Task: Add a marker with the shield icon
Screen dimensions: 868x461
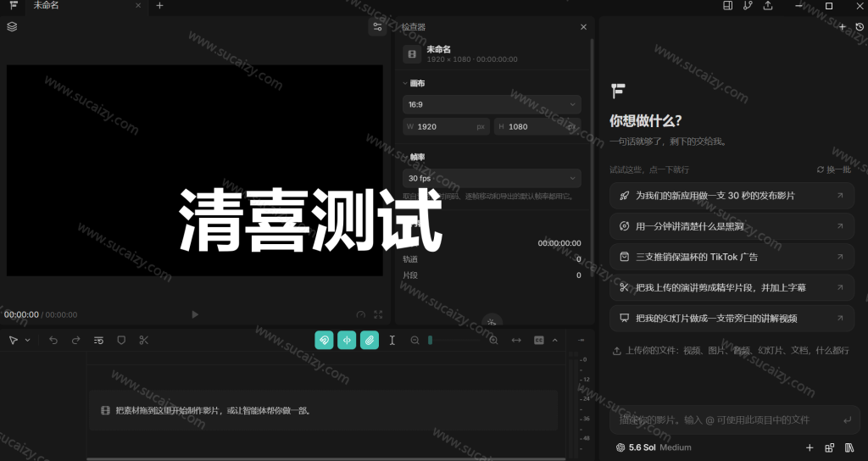Action: pyautogui.click(x=121, y=341)
